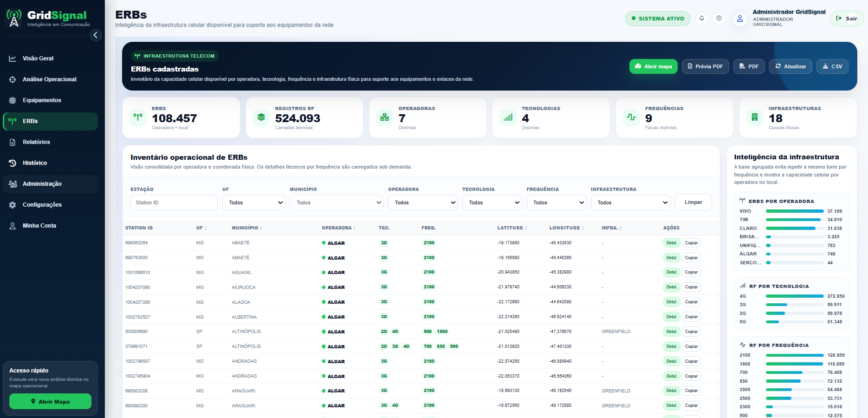Click the Registros RF layers icon
The width and height of the screenshot is (868, 418).
(x=261, y=117)
